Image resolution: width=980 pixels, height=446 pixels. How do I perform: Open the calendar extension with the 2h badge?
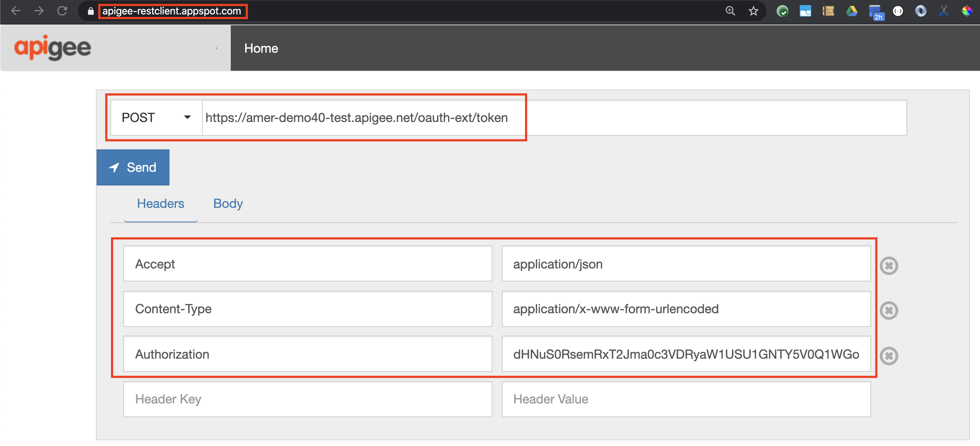pyautogui.click(x=876, y=12)
